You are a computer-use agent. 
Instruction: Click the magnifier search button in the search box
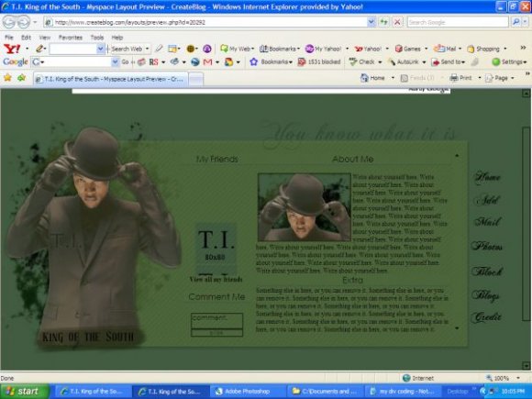click(x=516, y=22)
